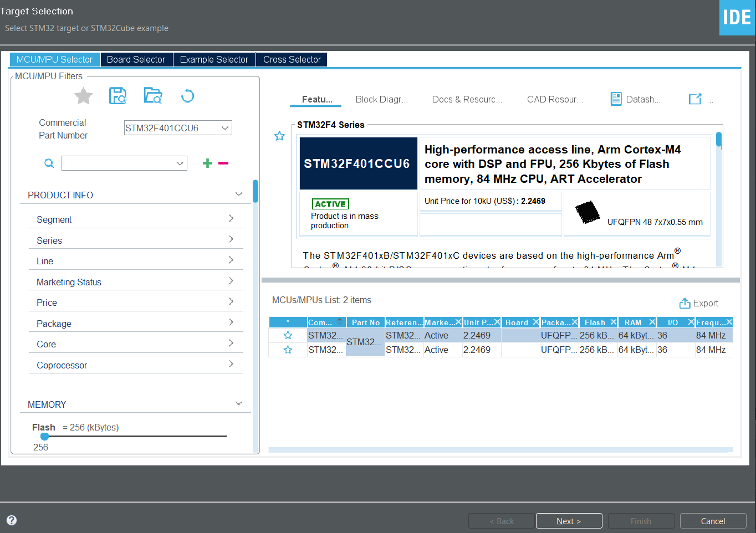Image resolution: width=756 pixels, height=533 pixels.
Task: Save the search using the floppy disk icon
Action: click(x=118, y=96)
